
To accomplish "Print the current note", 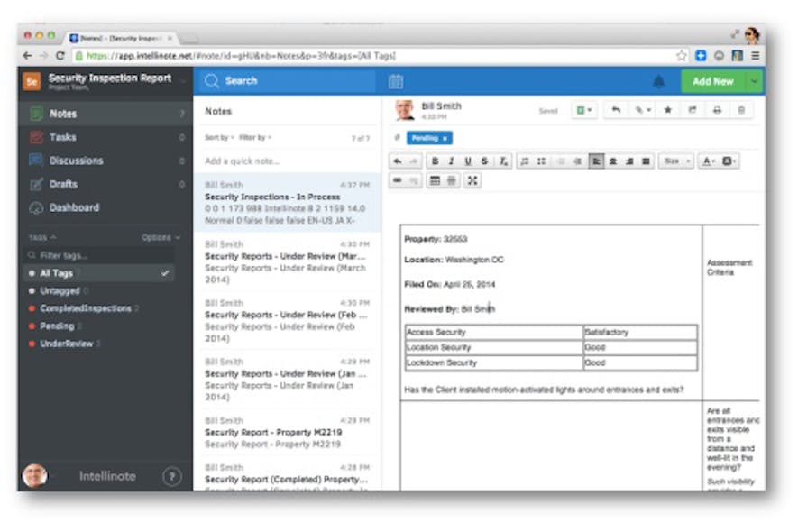I will click(x=717, y=110).
